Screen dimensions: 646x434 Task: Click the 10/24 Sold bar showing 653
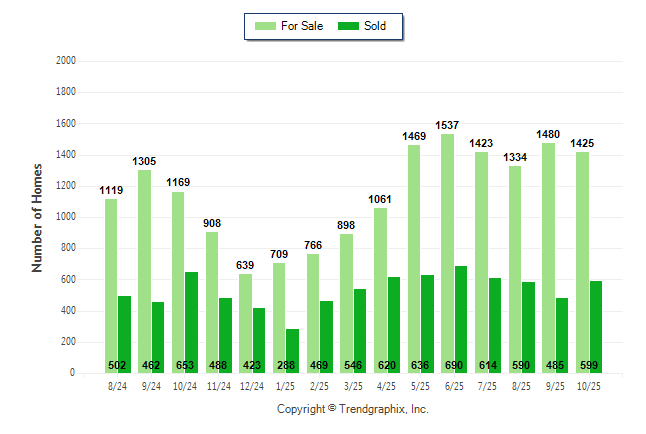[191, 318]
